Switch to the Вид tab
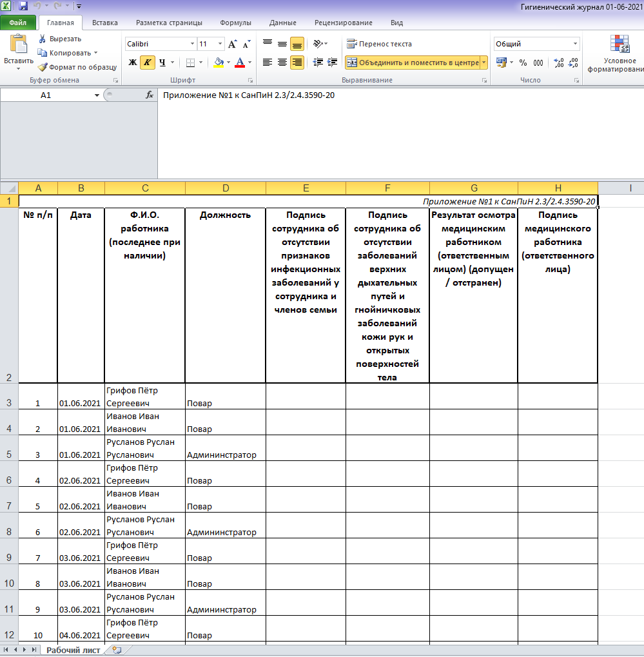 click(397, 23)
